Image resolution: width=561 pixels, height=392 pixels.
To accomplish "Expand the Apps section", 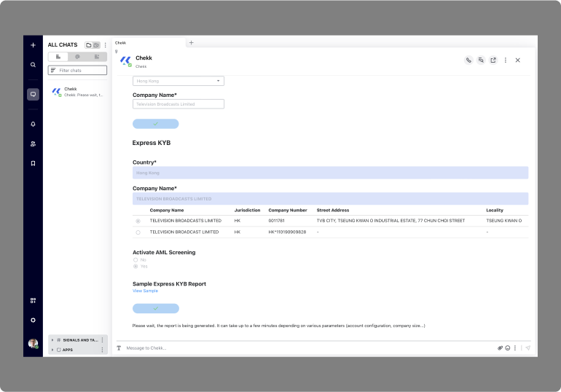I will coord(52,350).
